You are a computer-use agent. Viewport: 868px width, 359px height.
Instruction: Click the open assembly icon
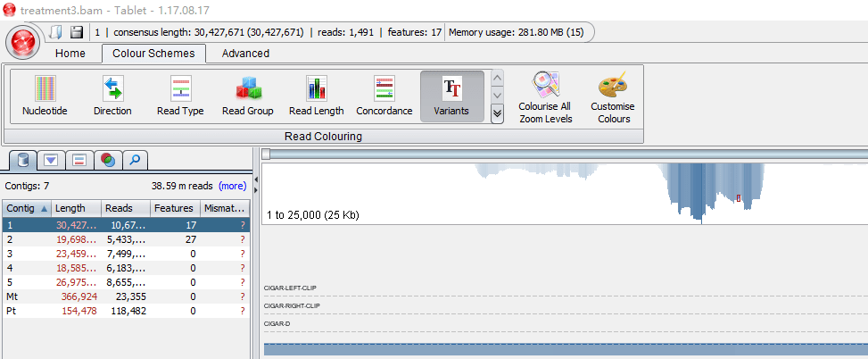pyautogui.click(x=54, y=32)
